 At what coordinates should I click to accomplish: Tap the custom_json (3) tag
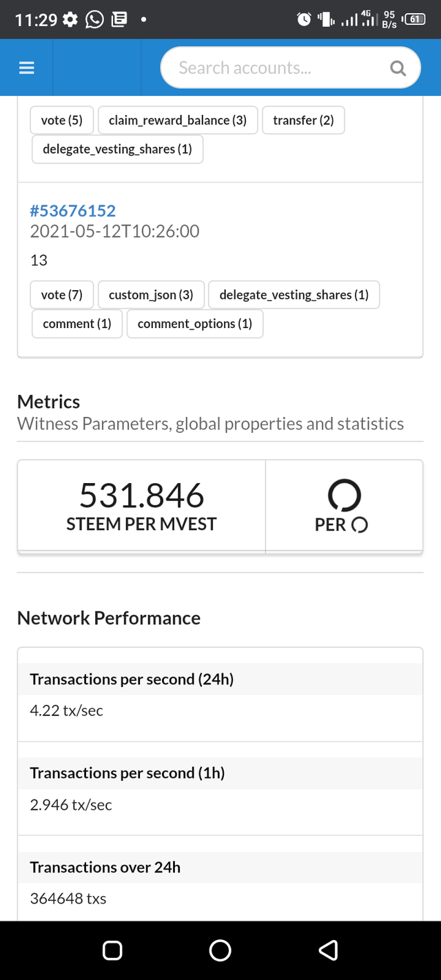point(151,294)
